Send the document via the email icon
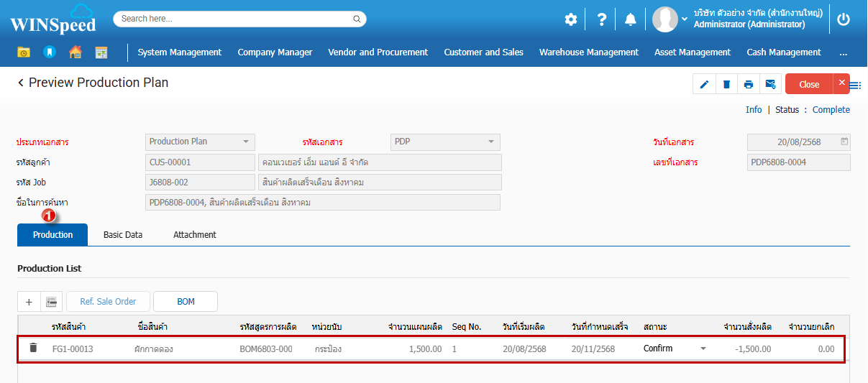 [770, 85]
